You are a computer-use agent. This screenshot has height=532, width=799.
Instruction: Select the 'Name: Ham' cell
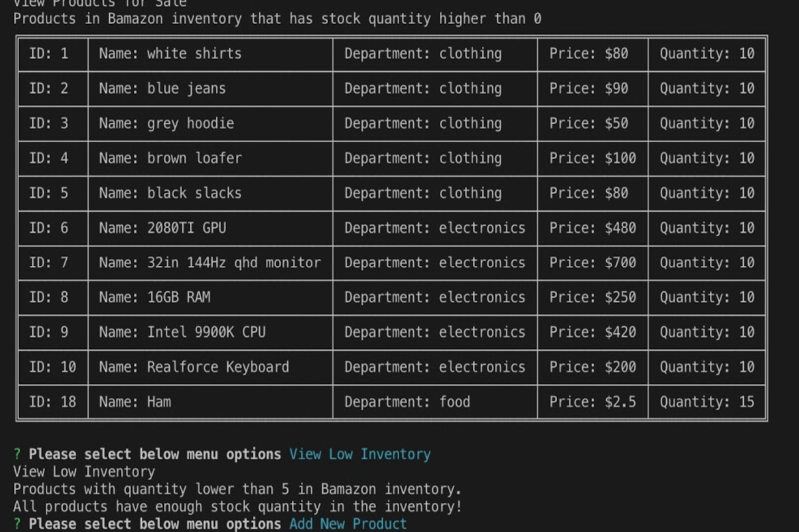point(210,402)
